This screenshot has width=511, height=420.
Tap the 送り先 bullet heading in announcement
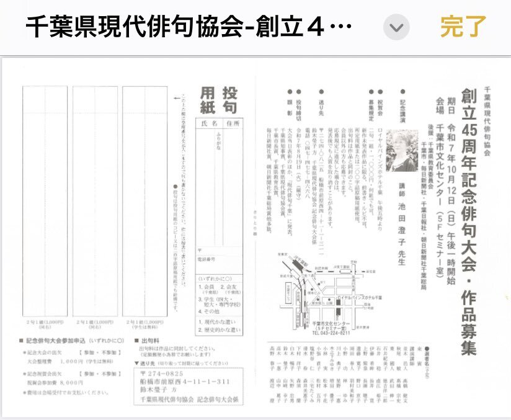tap(321, 104)
